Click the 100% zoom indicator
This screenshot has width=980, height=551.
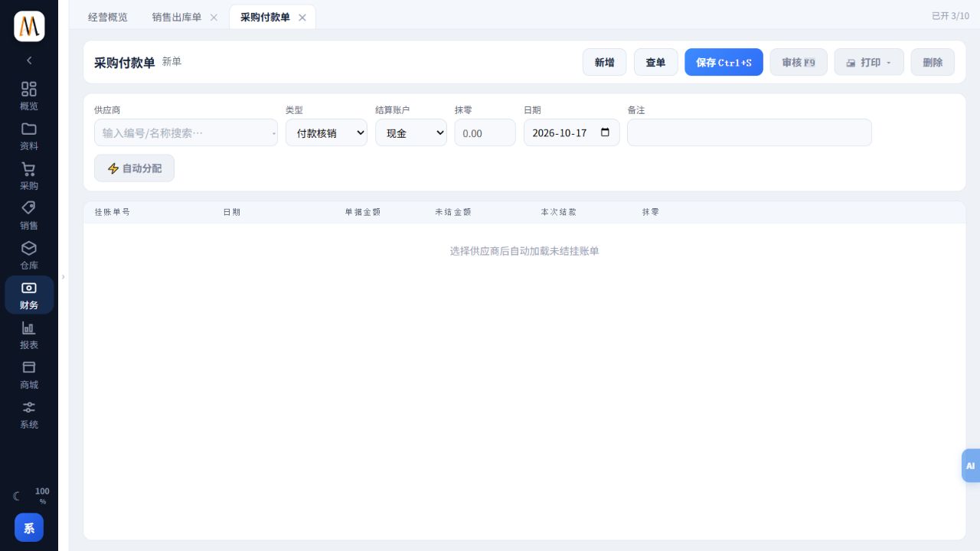pyautogui.click(x=42, y=496)
